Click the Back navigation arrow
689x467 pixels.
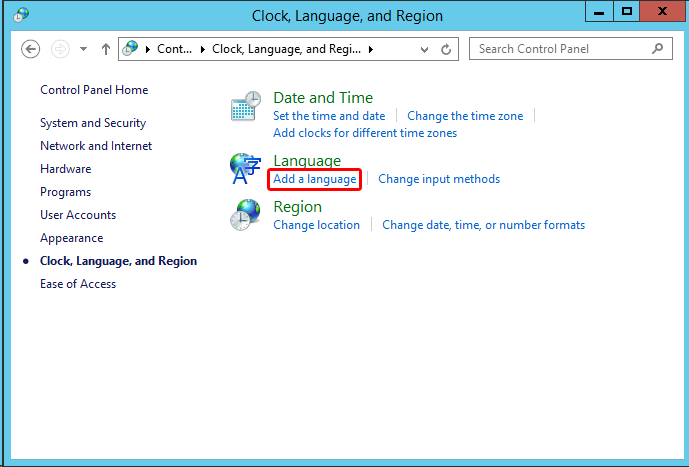click(x=30, y=49)
